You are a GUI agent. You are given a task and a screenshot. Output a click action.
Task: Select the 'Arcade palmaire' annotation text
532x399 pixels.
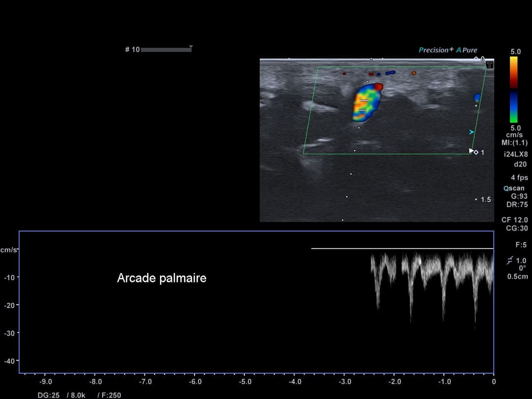coord(162,278)
